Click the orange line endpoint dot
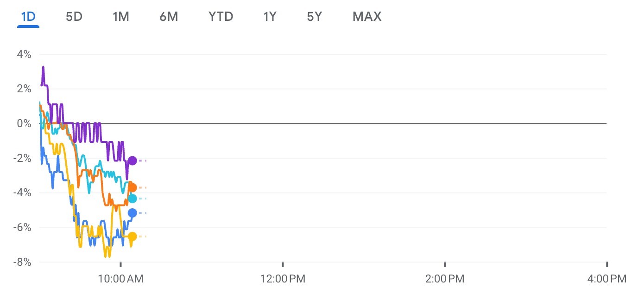The height and width of the screenshot is (295, 644). (132, 187)
